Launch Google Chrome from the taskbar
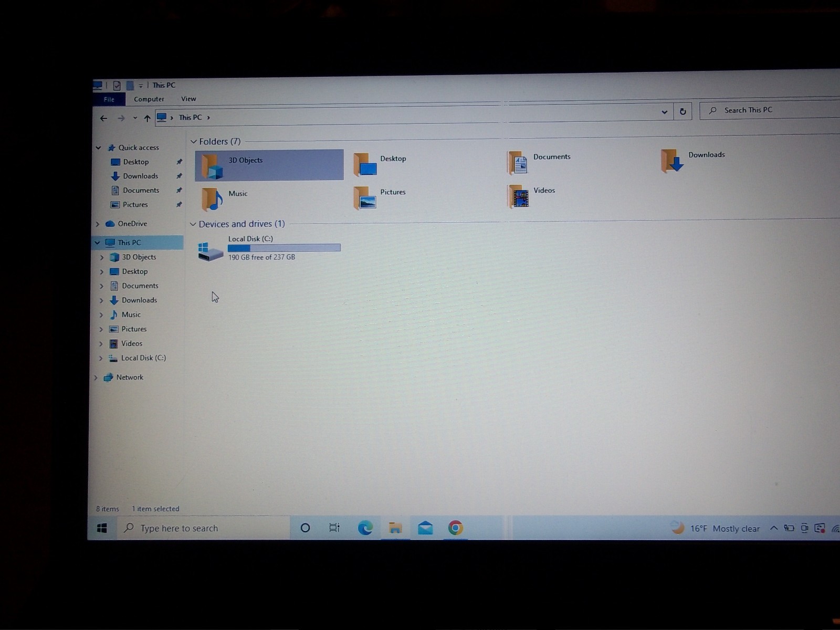The image size is (840, 630). [455, 528]
